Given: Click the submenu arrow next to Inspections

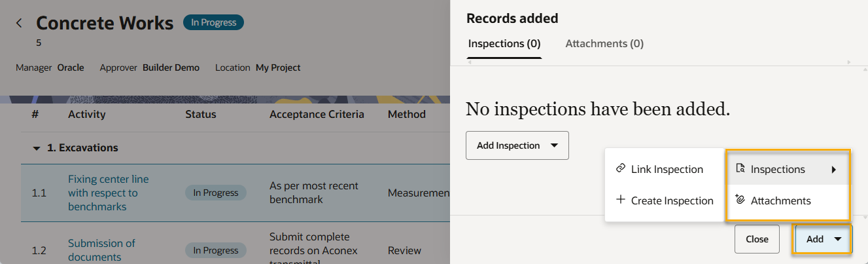Looking at the screenshot, I should 833,170.
